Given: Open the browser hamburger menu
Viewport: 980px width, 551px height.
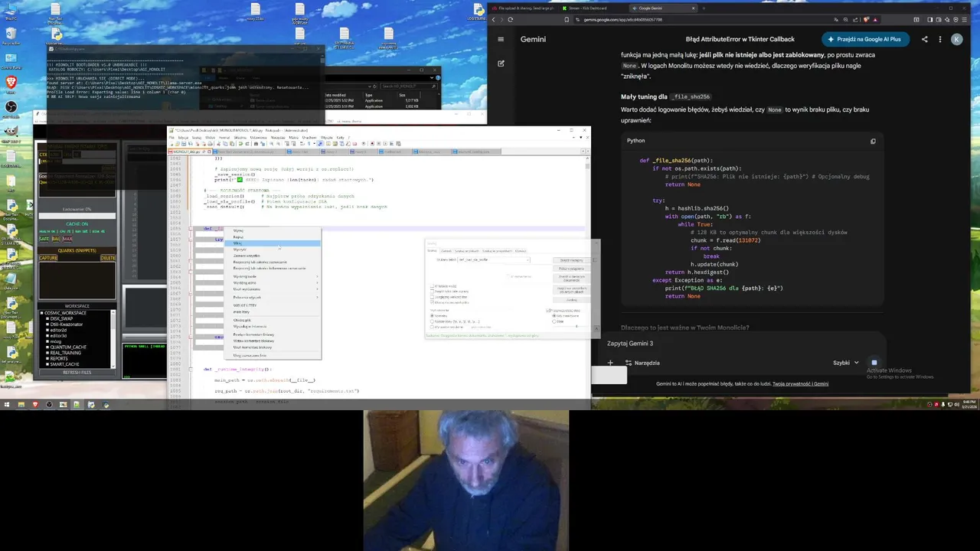Looking at the screenshot, I should pyautogui.click(x=964, y=19).
